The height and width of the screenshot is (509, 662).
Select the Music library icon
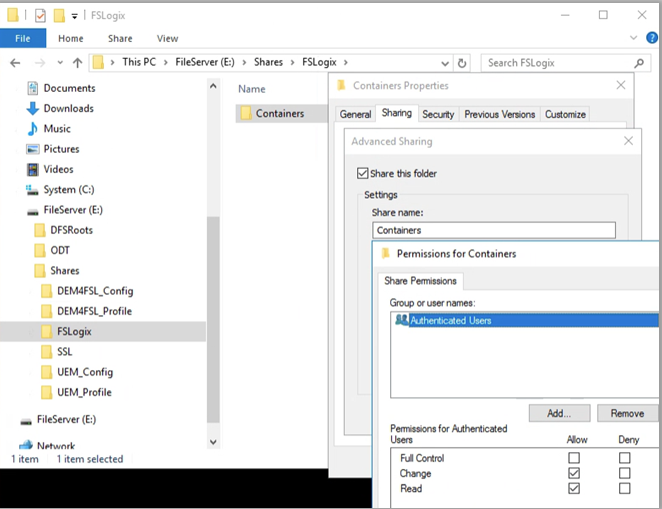tap(32, 129)
